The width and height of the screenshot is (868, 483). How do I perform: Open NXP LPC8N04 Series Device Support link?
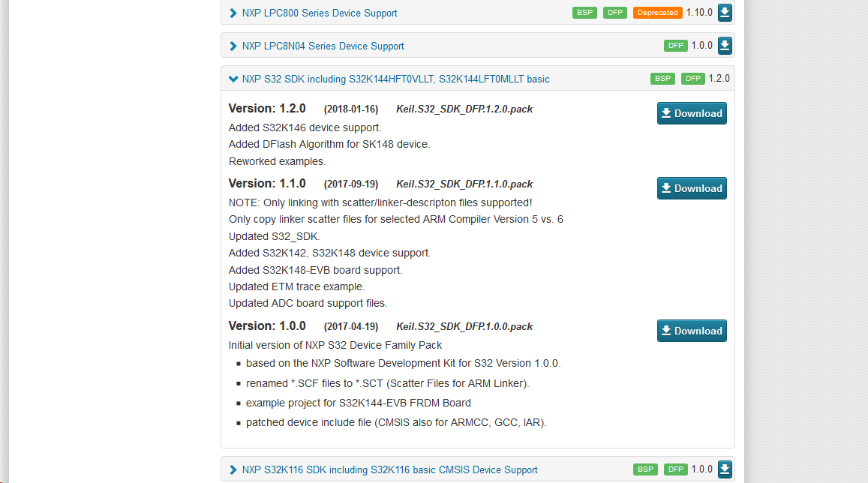(x=323, y=46)
